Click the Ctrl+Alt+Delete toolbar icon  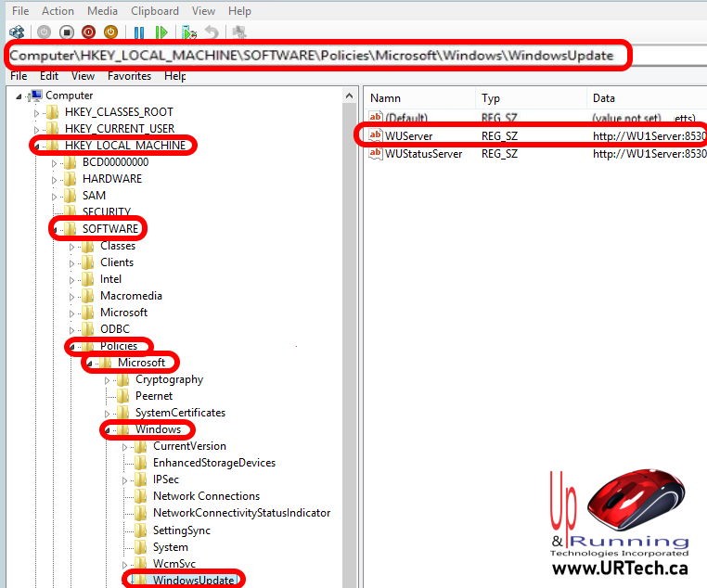(x=16, y=32)
